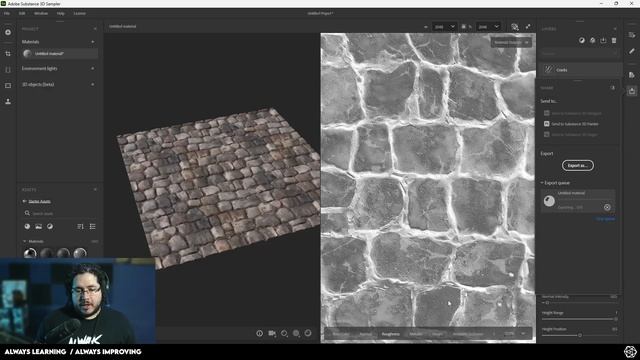Select the Untitled material export queue item
Screen dimensions: 640x360
578,200
